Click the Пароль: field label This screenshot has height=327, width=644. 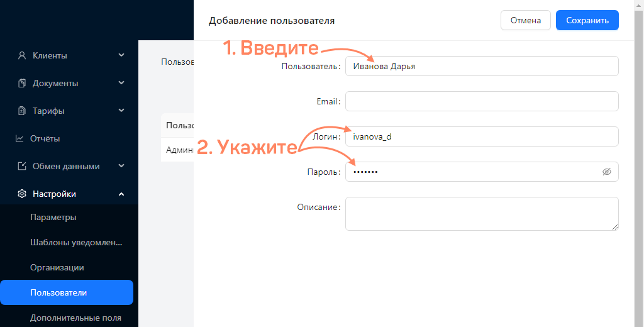click(325, 172)
